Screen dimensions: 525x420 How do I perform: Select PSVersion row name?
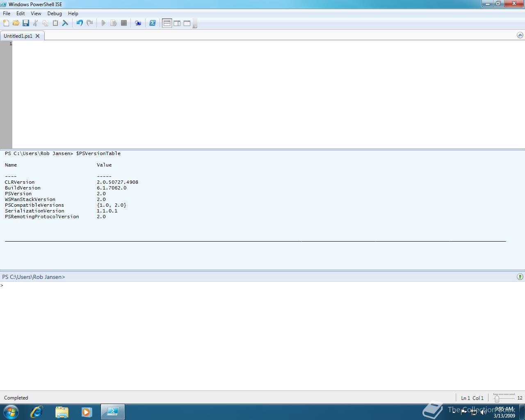[x=18, y=194]
